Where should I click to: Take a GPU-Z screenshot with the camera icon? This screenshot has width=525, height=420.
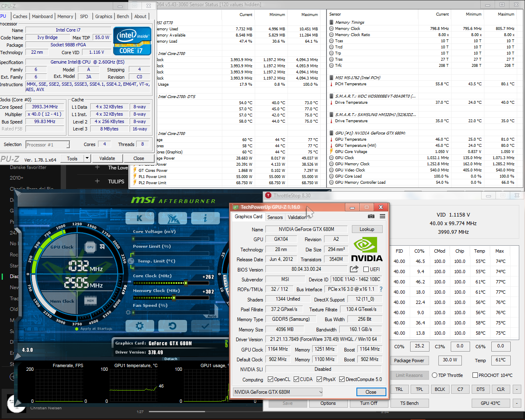[371, 216]
